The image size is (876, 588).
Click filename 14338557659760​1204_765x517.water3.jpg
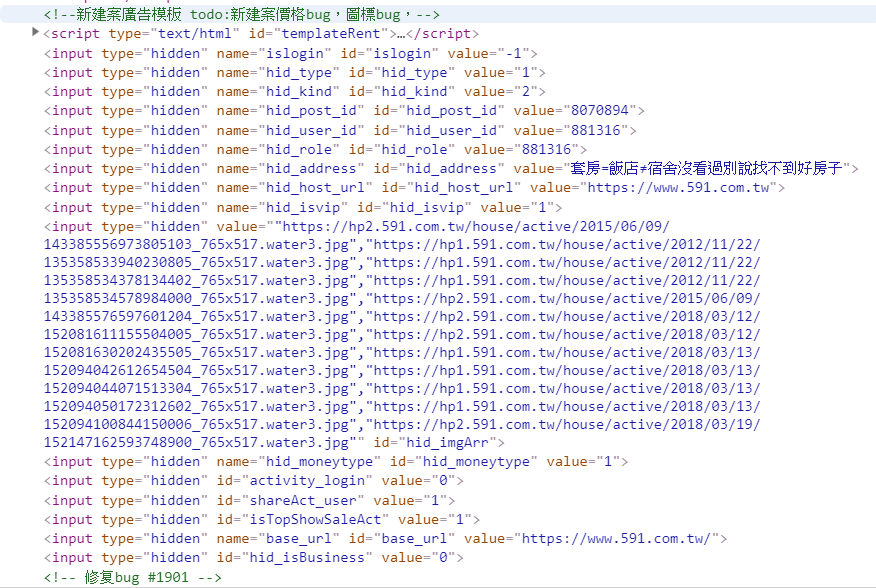196,316
